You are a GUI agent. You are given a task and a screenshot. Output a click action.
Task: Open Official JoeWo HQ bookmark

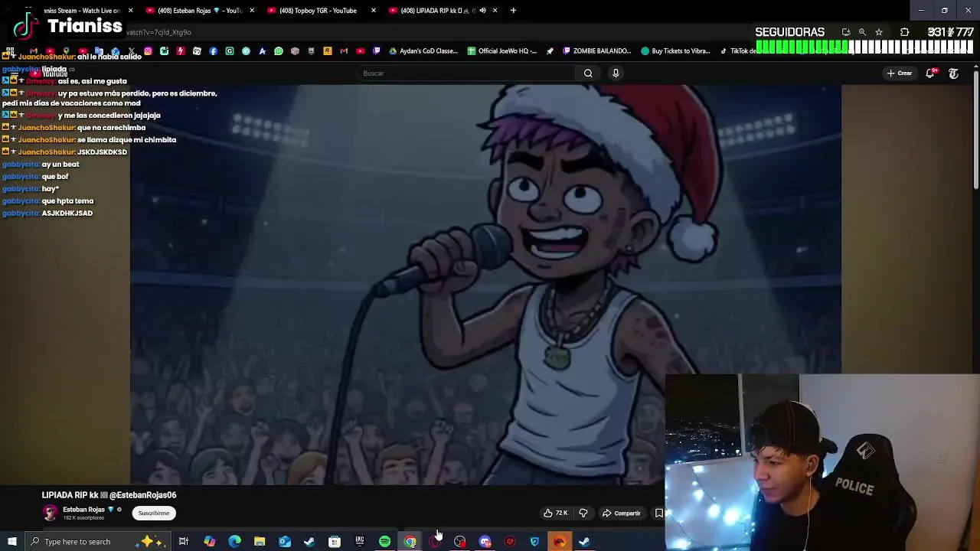[x=501, y=51]
